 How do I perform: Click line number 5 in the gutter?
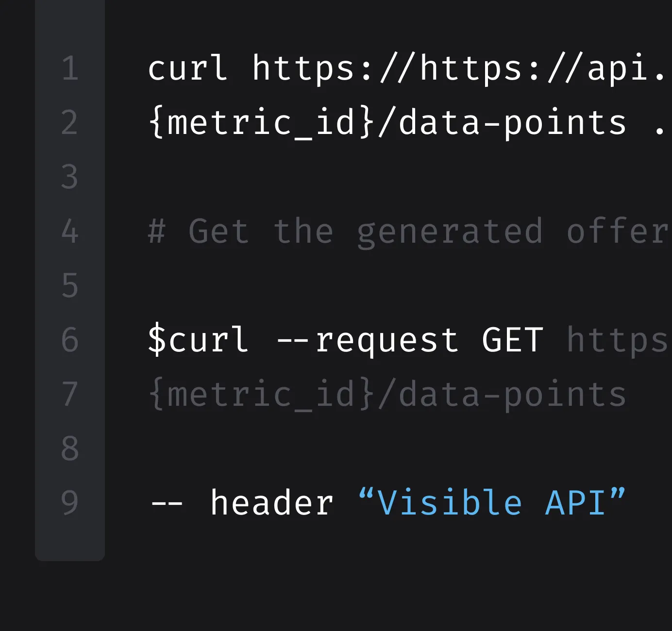tap(70, 285)
